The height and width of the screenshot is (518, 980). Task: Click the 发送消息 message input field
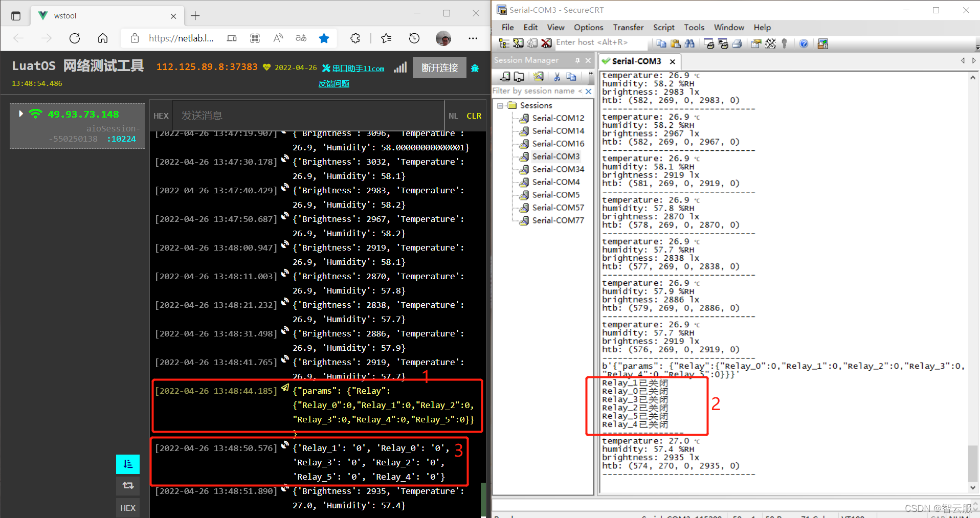click(308, 116)
